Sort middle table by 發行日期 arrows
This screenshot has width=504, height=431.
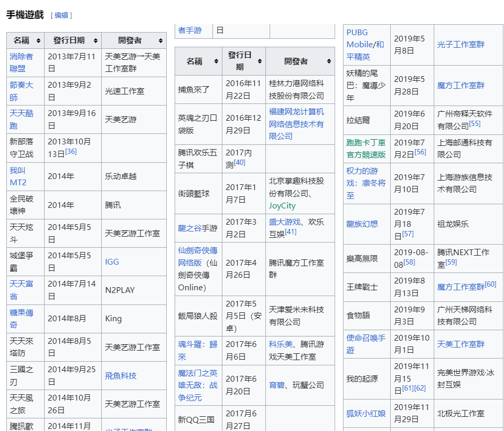click(x=260, y=61)
